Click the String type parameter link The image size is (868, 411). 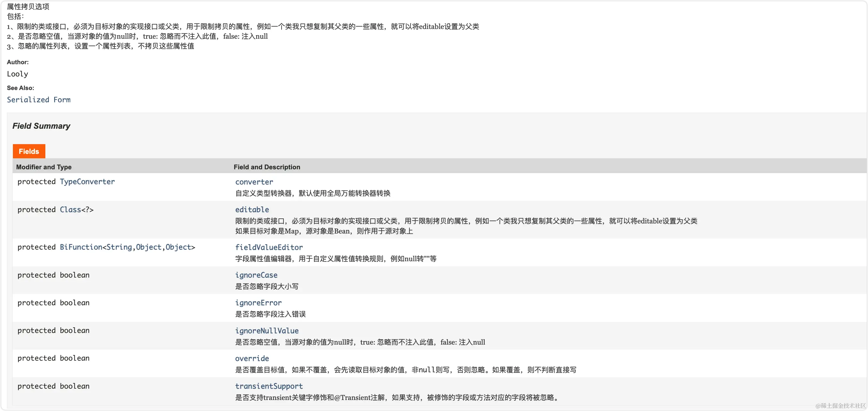tap(119, 247)
